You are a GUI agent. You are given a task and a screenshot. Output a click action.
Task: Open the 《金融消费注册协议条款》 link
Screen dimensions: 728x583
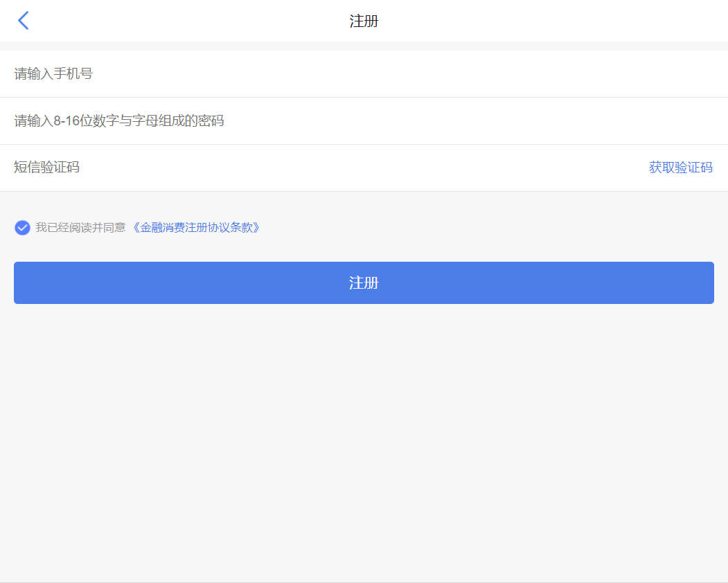tap(197, 228)
